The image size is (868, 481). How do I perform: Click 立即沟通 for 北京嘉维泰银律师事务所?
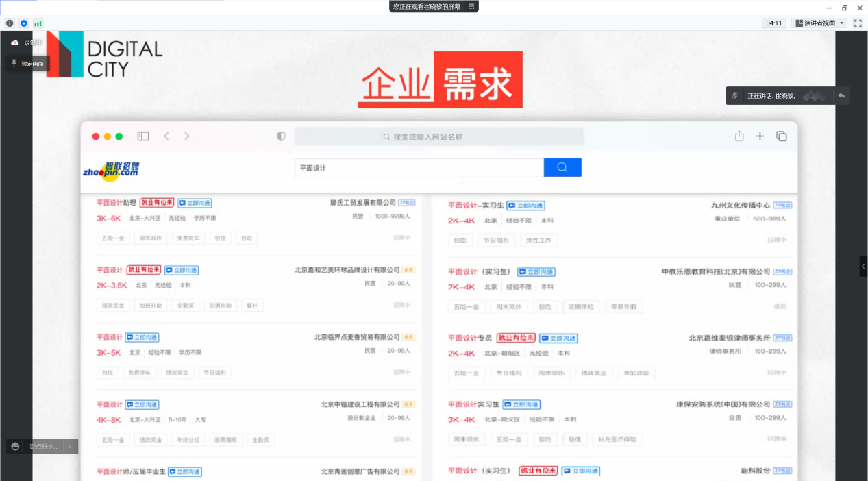coord(558,338)
